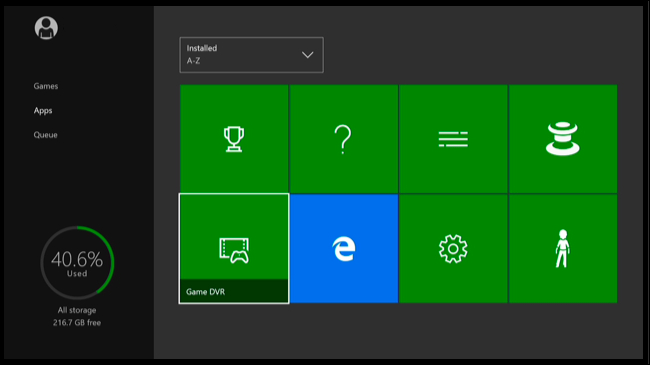650x365 pixels.
Task: Switch to the Games section
Action: (46, 86)
